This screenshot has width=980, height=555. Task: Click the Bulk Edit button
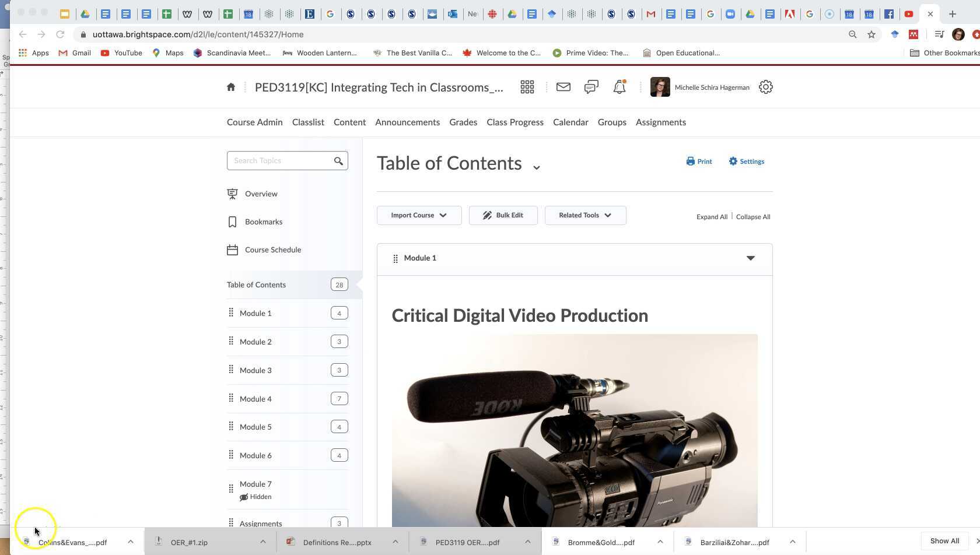(x=503, y=215)
